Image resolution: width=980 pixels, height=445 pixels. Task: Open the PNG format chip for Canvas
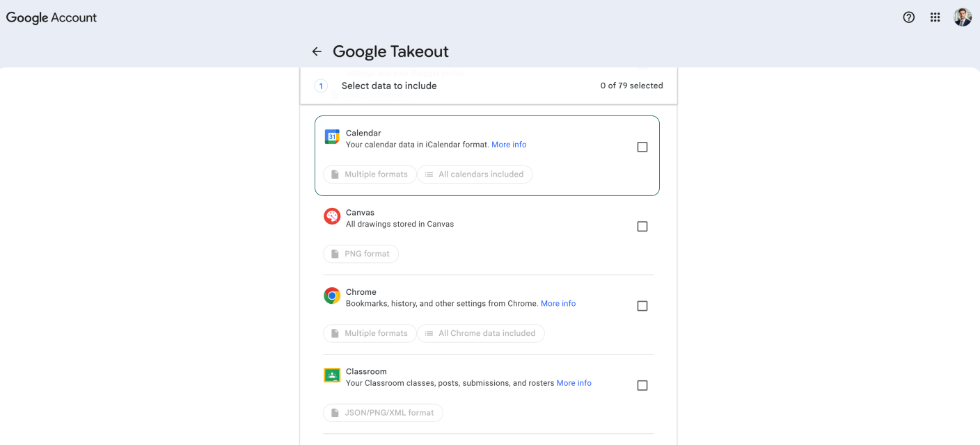click(x=361, y=254)
